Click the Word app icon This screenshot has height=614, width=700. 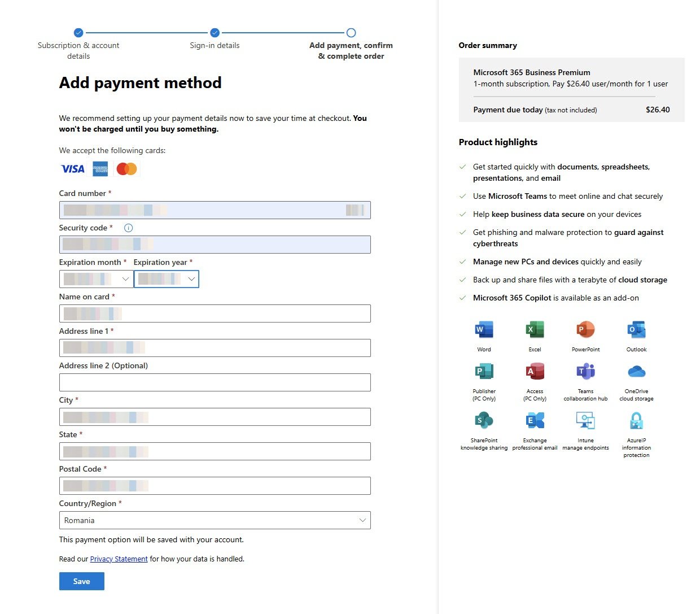pyautogui.click(x=484, y=329)
